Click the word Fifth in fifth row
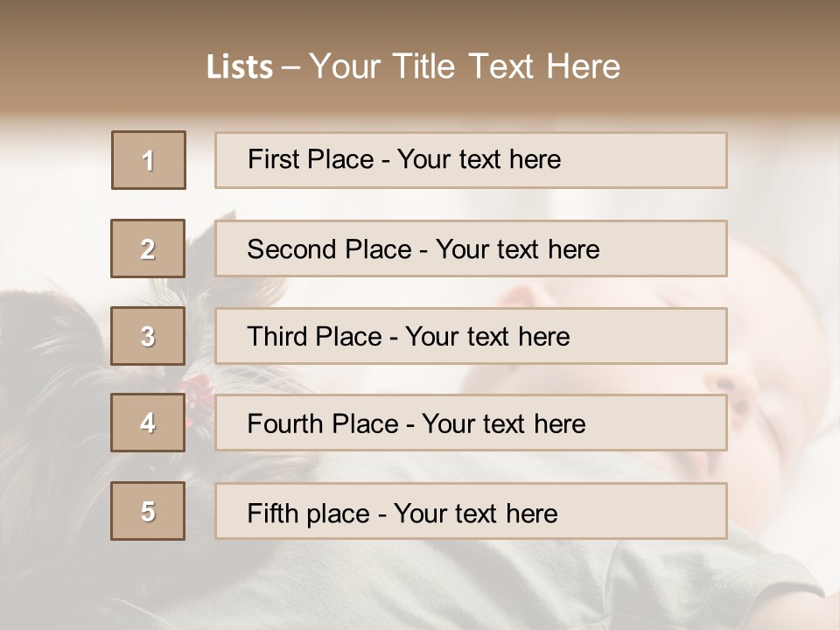840x630 pixels. [x=272, y=514]
